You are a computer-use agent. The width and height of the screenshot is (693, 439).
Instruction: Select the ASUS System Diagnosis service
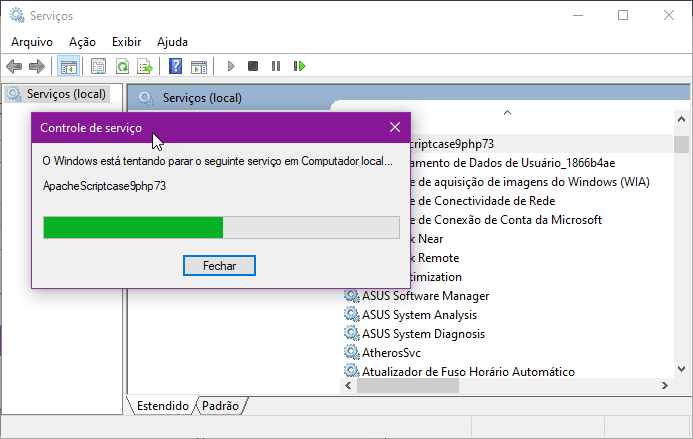tap(423, 334)
